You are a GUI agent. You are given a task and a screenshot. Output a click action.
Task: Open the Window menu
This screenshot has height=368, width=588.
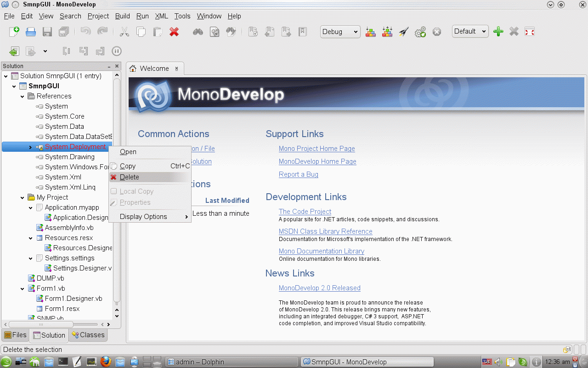[x=209, y=16]
